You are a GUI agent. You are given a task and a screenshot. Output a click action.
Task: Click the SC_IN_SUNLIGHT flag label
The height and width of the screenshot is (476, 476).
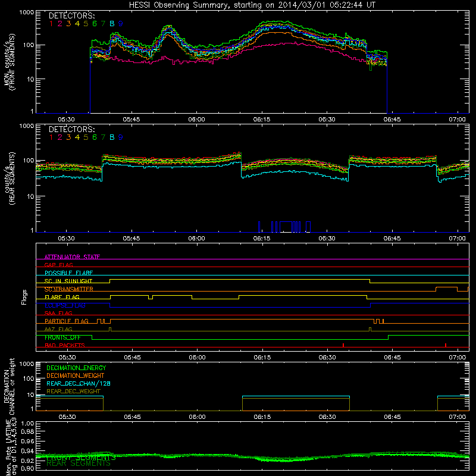click(68, 281)
